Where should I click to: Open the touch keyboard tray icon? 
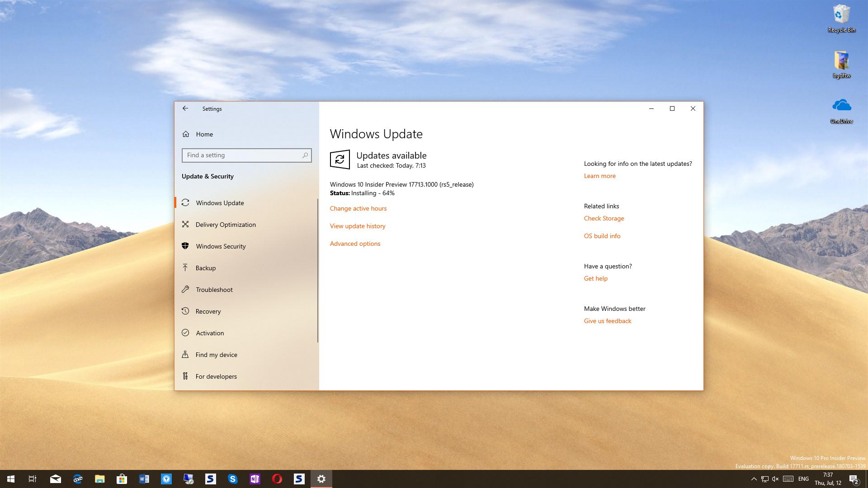(x=788, y=479)
